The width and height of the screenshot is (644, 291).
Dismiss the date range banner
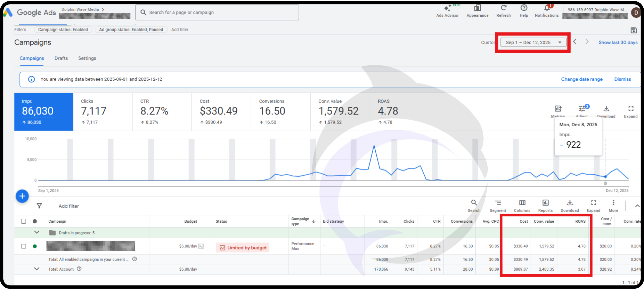(623, 79)
